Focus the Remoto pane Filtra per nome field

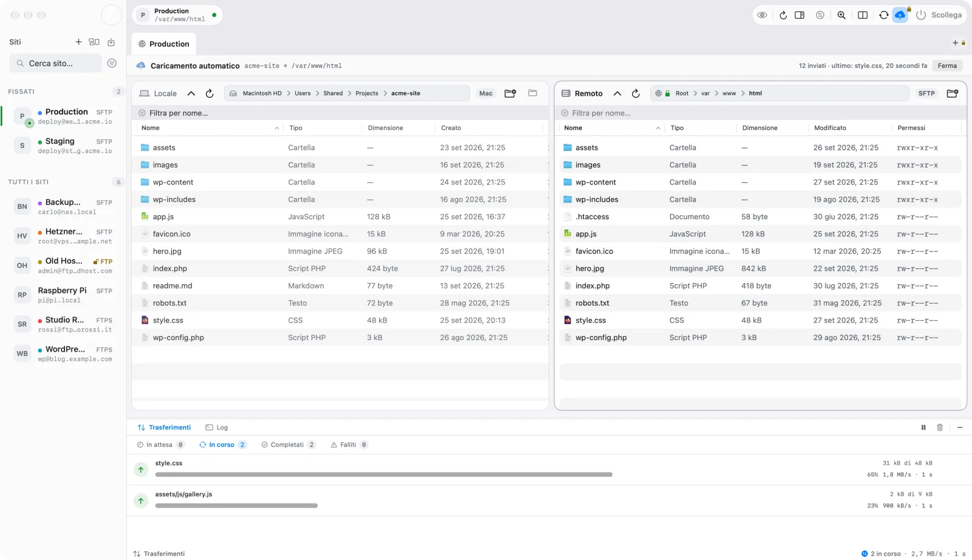click(761, 113)
